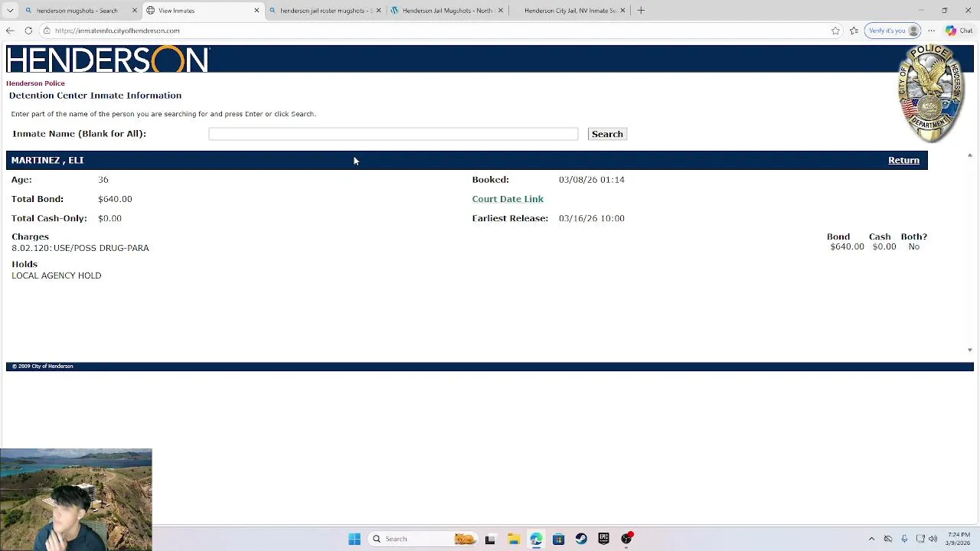Add this page to favorites star
The image size is (980, 551).
click(835, 31)
